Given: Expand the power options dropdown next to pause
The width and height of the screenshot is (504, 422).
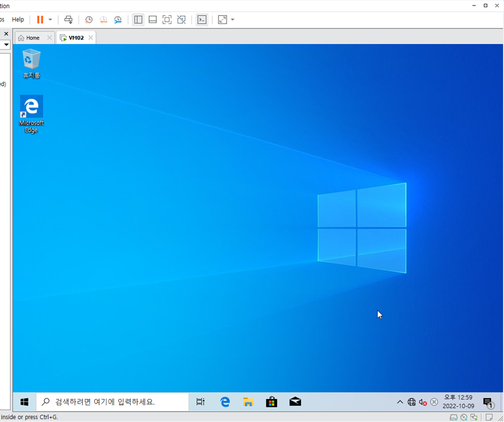Looking at the screenshot, I should (x=50, y=20).
